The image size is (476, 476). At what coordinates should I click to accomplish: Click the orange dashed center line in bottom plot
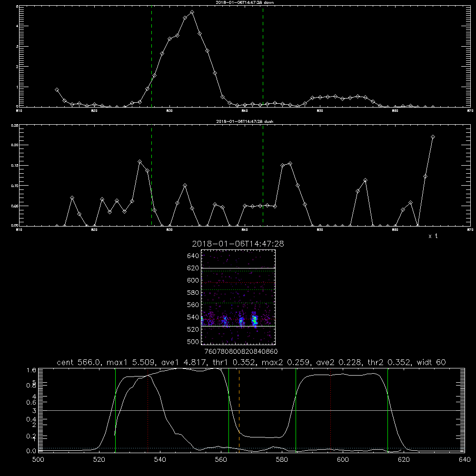tap(239, 410)
